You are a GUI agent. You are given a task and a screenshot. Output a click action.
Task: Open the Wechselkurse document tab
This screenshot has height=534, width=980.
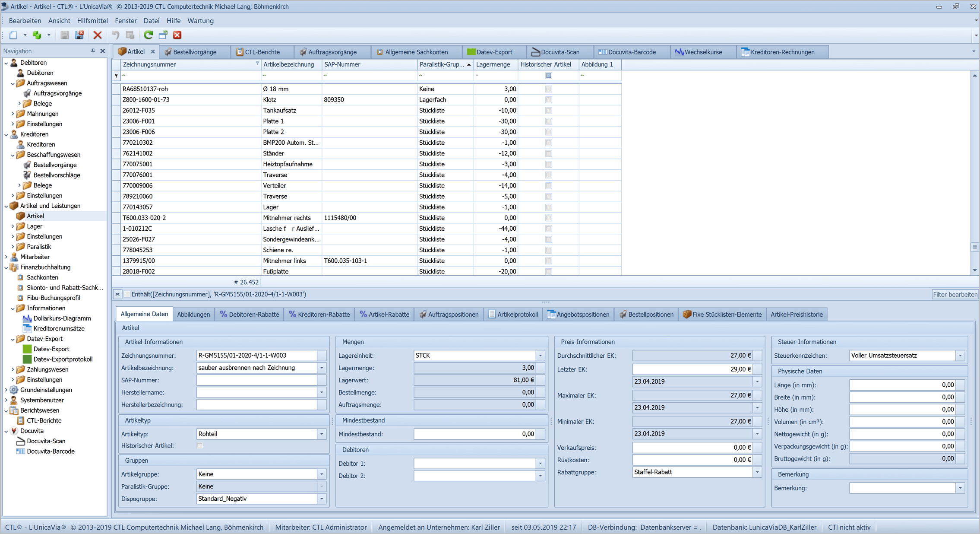pyautogui.click(x=702, y=52)
